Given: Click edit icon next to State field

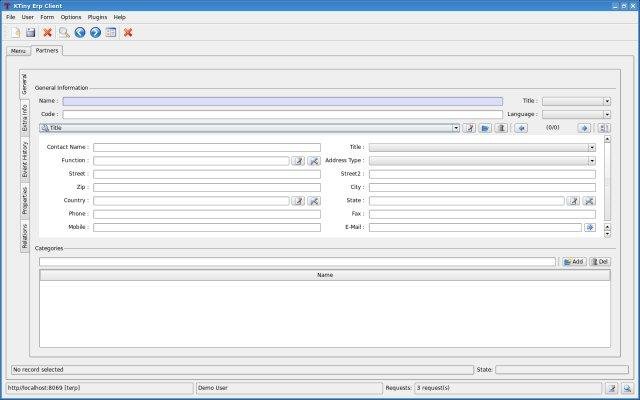Looking at the screenshot, I should 573,201.
